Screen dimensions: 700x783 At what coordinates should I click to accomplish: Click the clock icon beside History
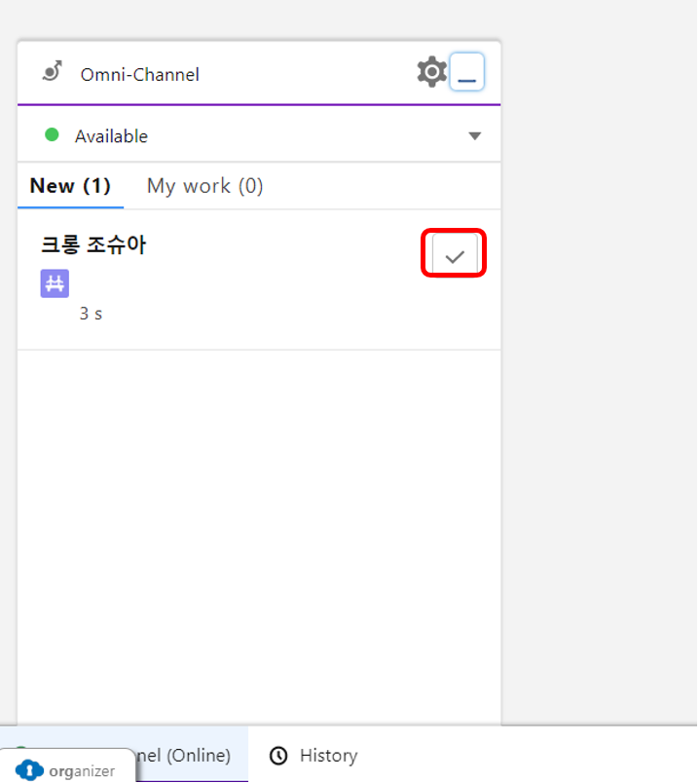pos(278,756)
